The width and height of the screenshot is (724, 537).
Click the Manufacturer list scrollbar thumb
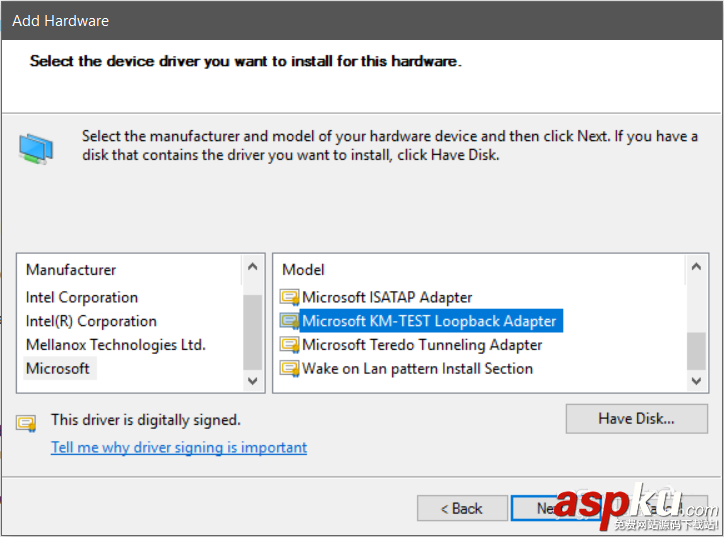click(x=253, y=332)
